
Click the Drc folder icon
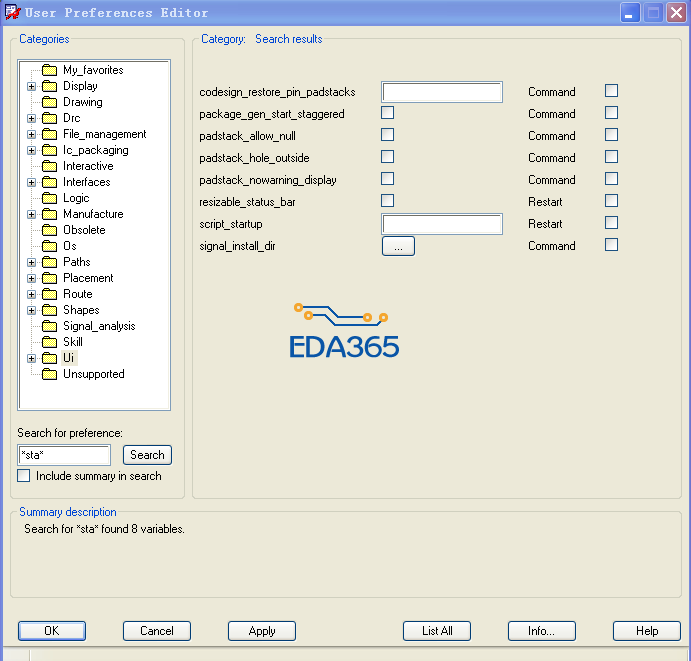pyautogui.click(x=49, y=118)
